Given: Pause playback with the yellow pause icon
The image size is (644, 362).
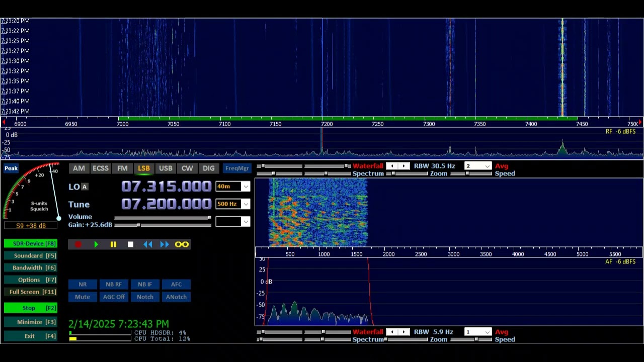Looking at the screenshot, I should [113, 244].
